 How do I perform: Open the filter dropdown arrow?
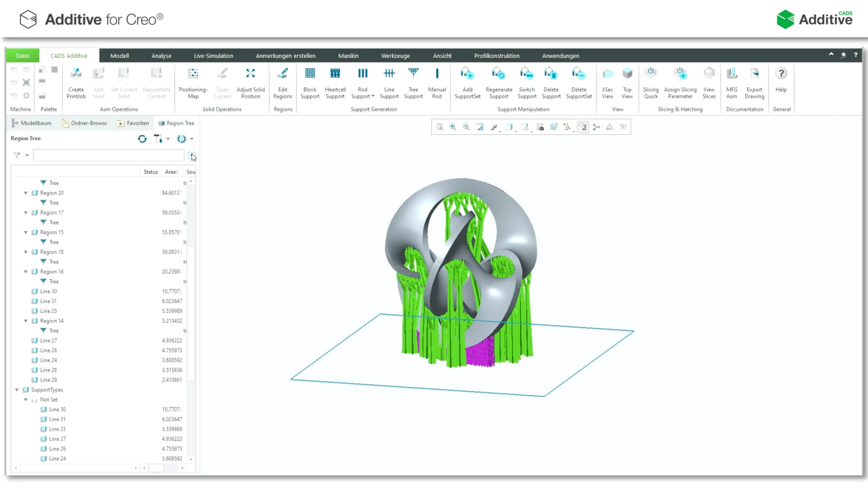tap(27, 155)
